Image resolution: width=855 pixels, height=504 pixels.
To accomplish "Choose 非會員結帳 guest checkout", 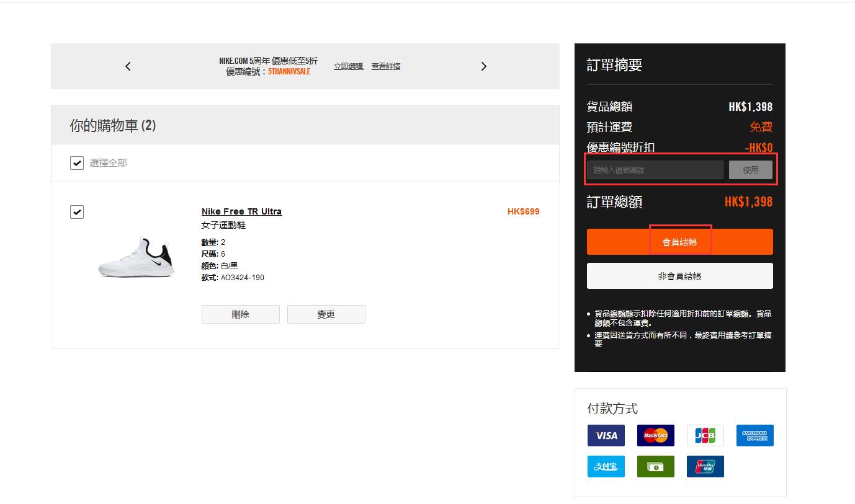I will tap(679, 276).
